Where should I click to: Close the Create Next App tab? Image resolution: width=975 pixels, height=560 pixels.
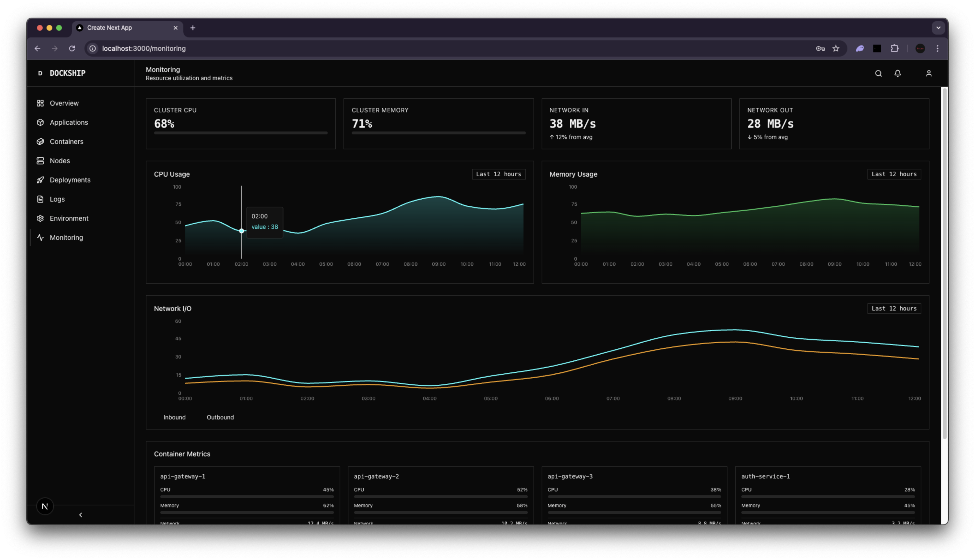175,28
